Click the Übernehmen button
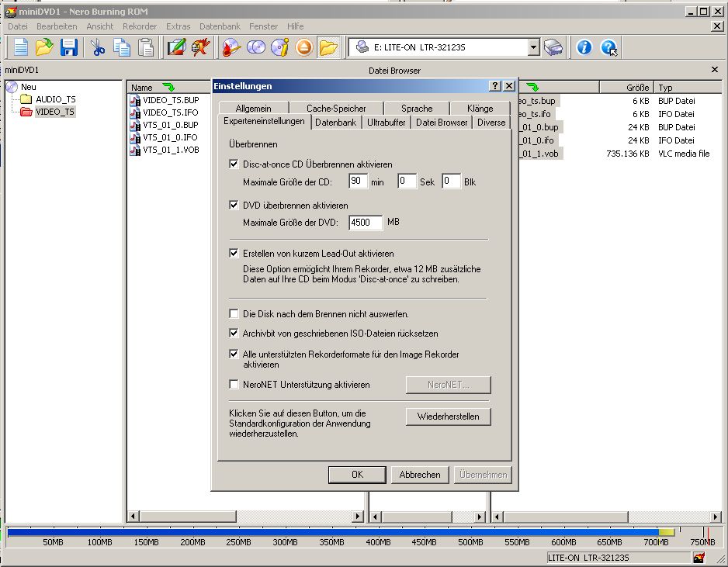The image size is (728, 567). coord(483,474)
